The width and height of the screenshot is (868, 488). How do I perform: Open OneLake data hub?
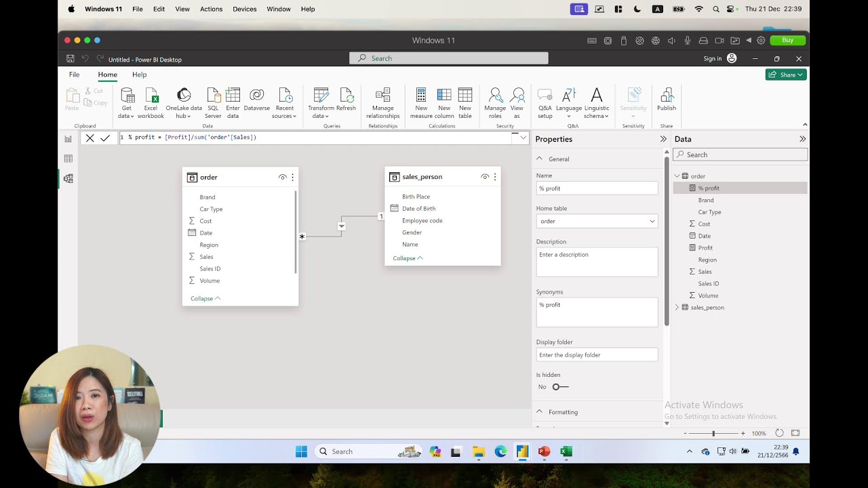pyautogui.click(x=184, y=103)
